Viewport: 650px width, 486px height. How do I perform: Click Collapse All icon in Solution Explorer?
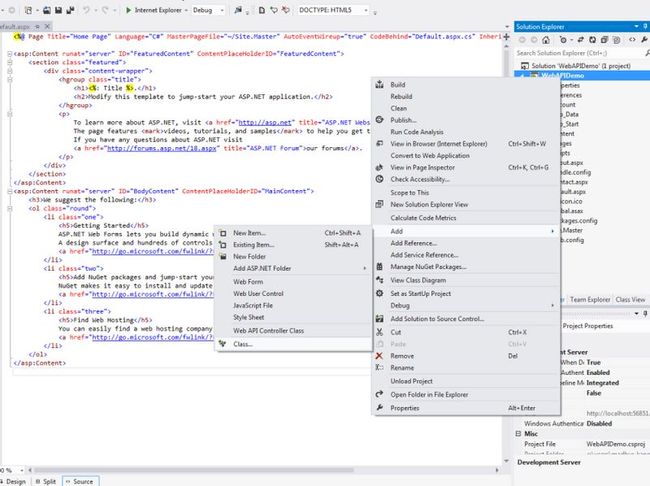pos(604,40)
